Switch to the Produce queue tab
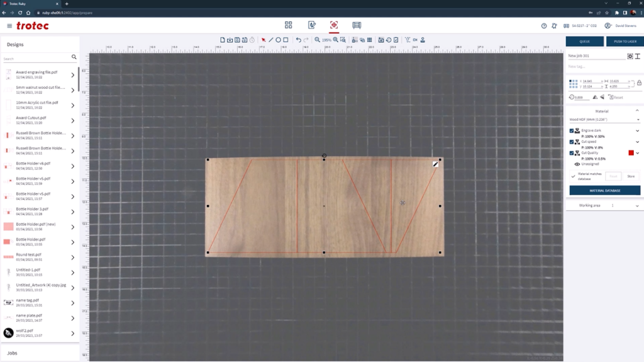Viewport: 644px width, 362px height. point(357,25)
